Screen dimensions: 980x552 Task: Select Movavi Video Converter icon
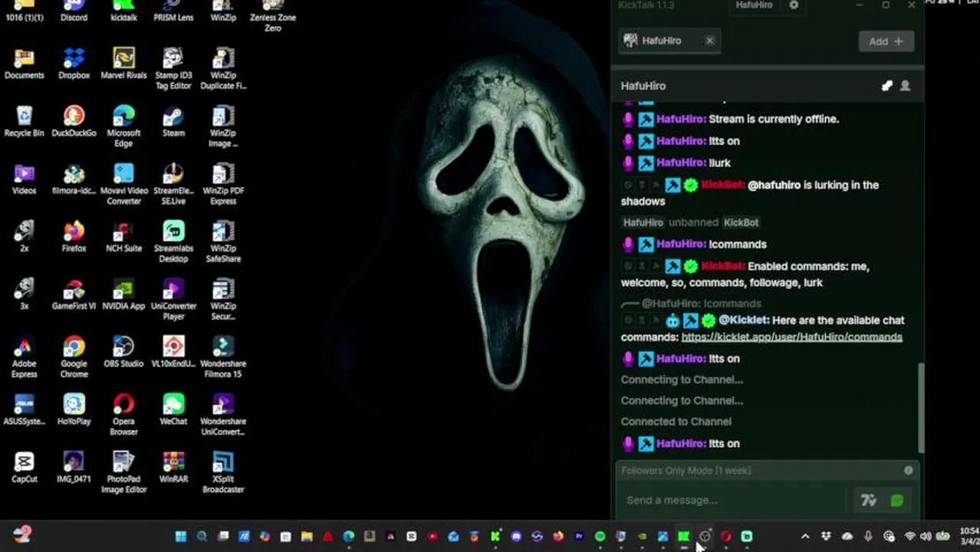123,184
